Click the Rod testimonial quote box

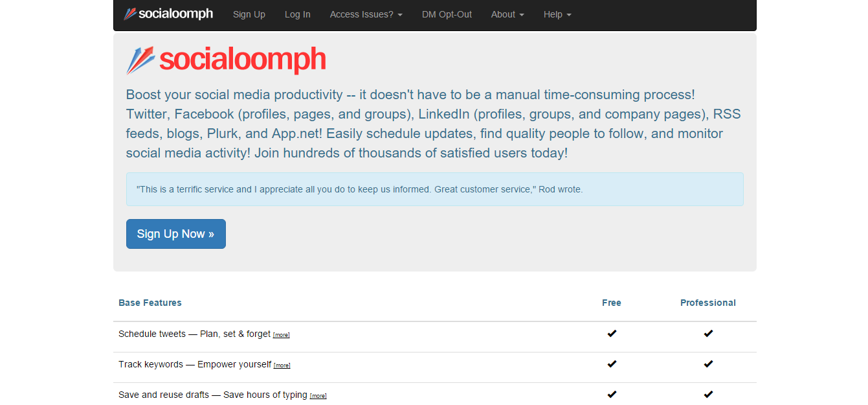coord(435,189)
